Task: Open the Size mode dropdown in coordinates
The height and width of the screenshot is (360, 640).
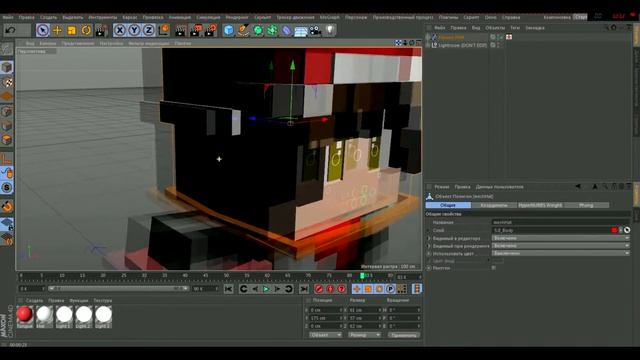Action: (x=364, y=335)
